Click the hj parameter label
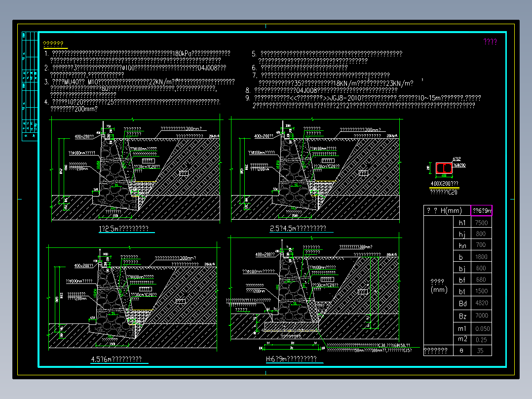The image size is (532, 399). coord(462,234)
